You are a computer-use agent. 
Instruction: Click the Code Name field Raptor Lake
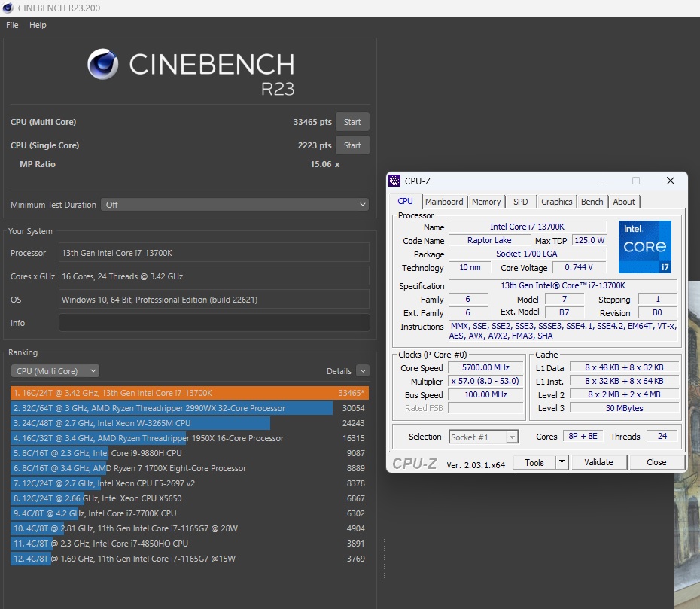pos(489,240)
